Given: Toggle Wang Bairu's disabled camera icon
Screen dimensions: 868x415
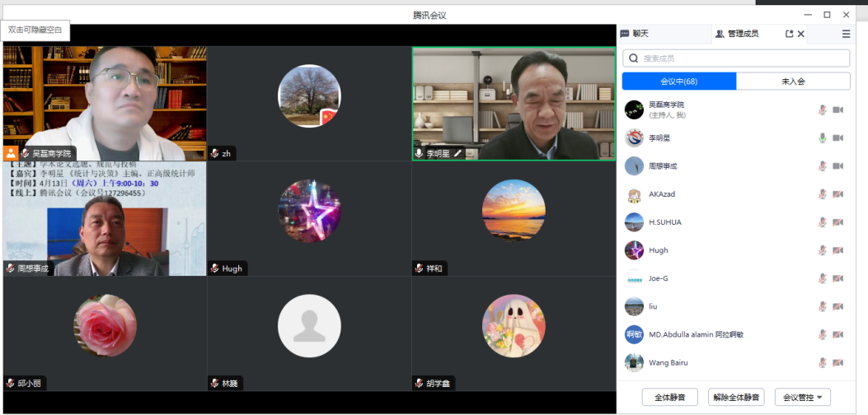Looking at the screenshot, I should pyautogui.click(x=838, y=362).
